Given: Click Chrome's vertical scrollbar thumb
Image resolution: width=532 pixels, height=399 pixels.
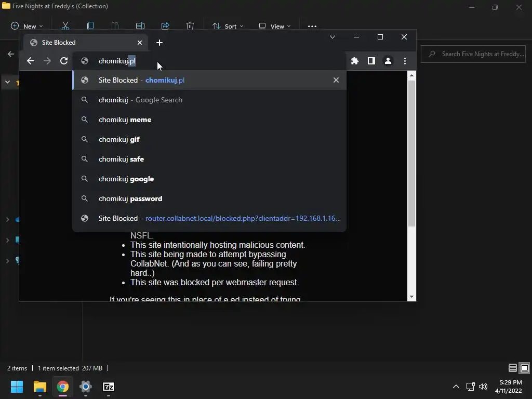Looking at the screenshot, I should tap(411, 153).
